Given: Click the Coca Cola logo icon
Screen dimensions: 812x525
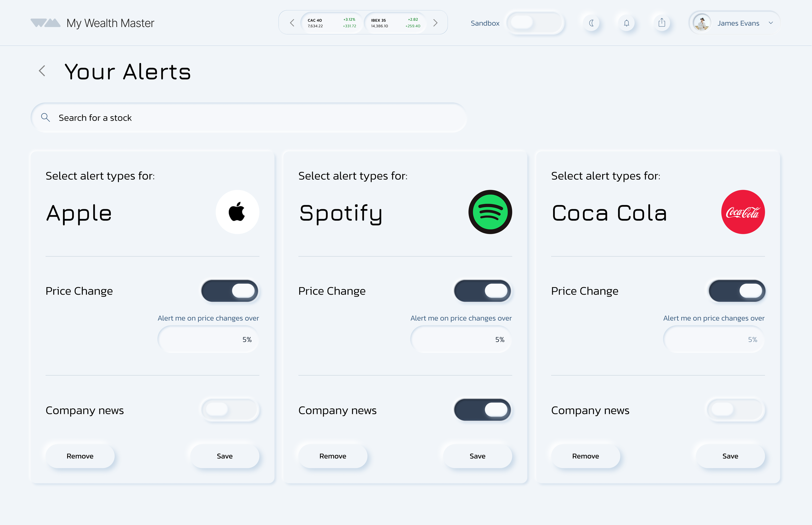Looking at the screenshot, I should [x=743, y=212].
